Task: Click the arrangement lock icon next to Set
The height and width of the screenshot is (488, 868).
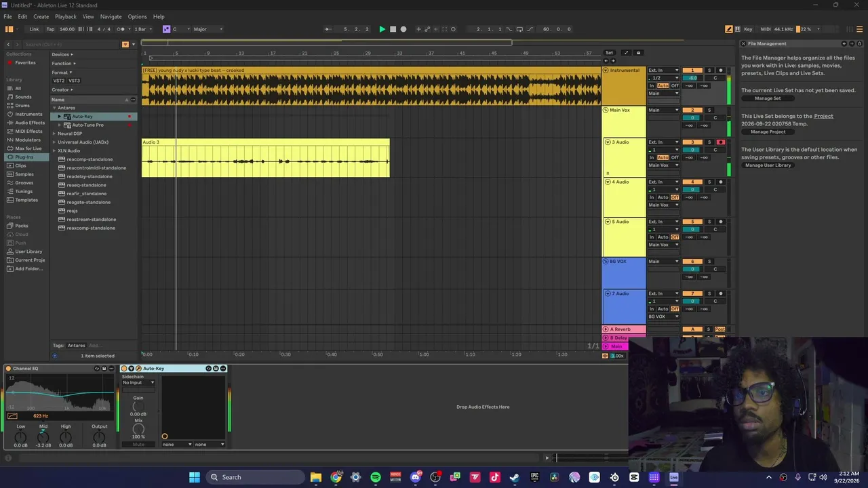Action: pos(638,53)
